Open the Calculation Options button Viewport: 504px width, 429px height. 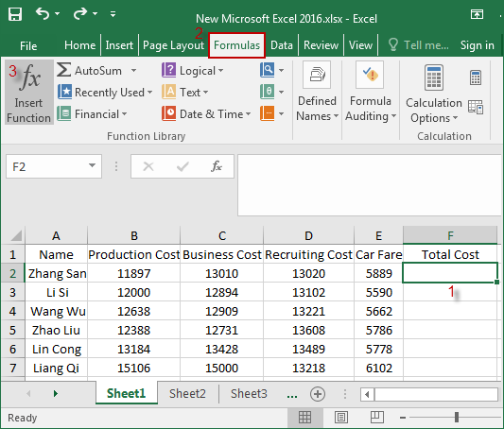tap(434, 94)
